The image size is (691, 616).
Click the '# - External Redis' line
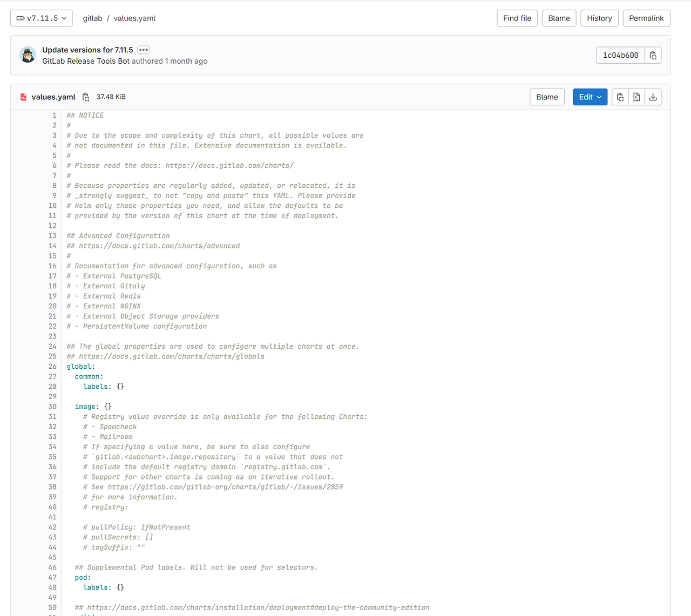pos(104,296)
